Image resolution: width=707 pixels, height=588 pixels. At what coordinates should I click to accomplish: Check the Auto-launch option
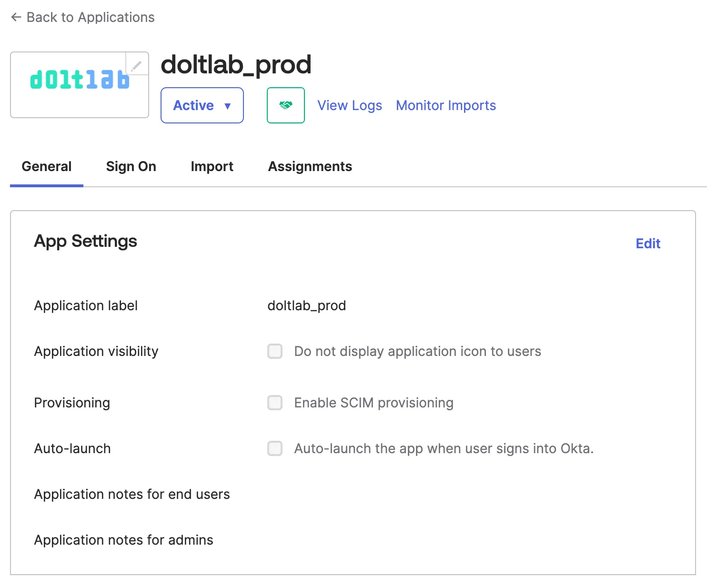click(x=274, y=448)
